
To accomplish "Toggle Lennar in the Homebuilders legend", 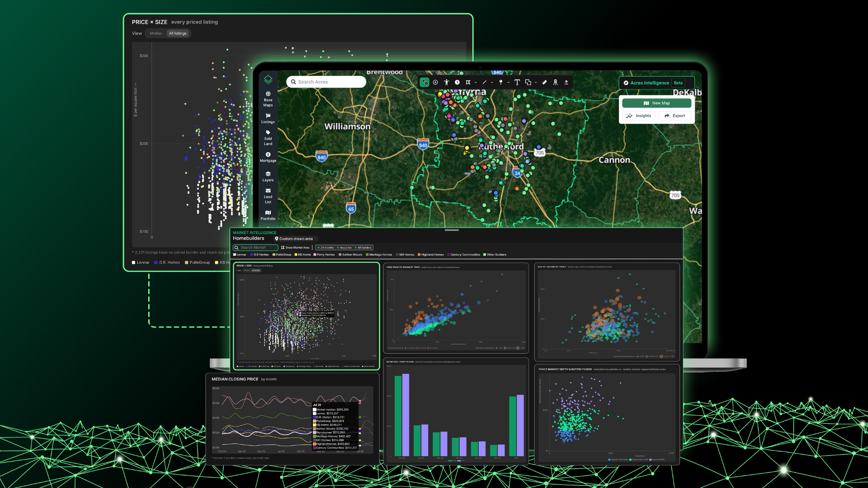I will coord(240,255).
